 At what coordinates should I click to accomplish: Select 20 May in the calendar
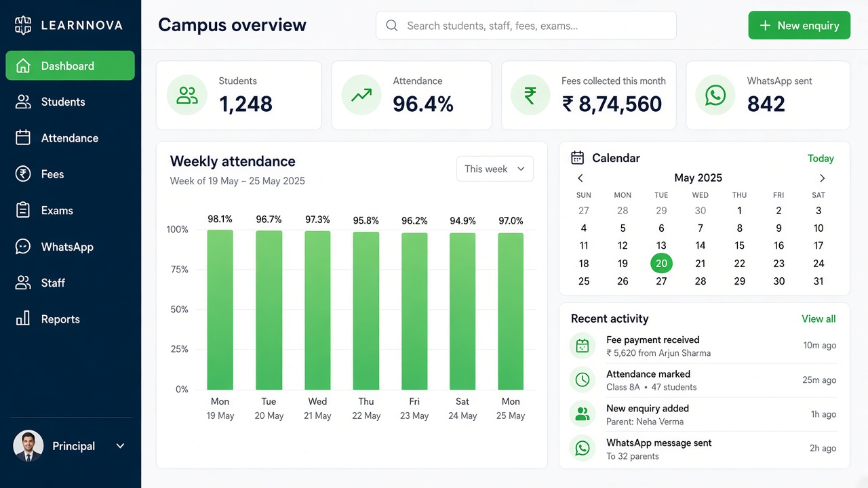click(x=661, y=264)
